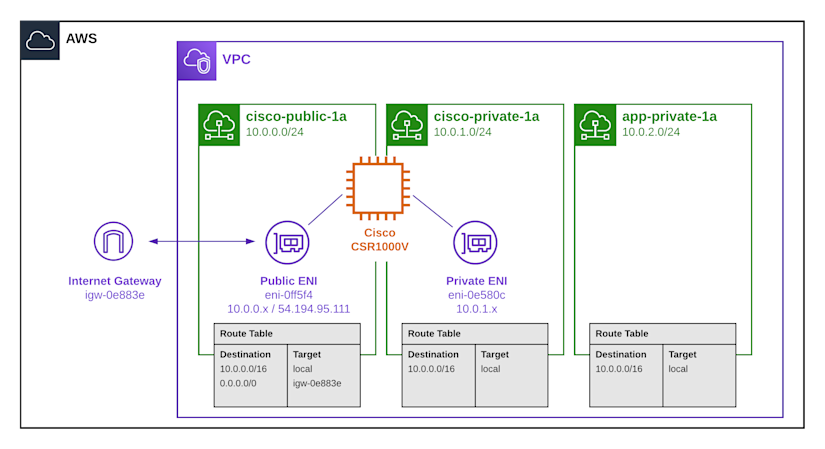Click 10.0.0.0/16 in cisco-private-1a route table
This screenshot has height=449, width=825.
[x=431, y=369]
